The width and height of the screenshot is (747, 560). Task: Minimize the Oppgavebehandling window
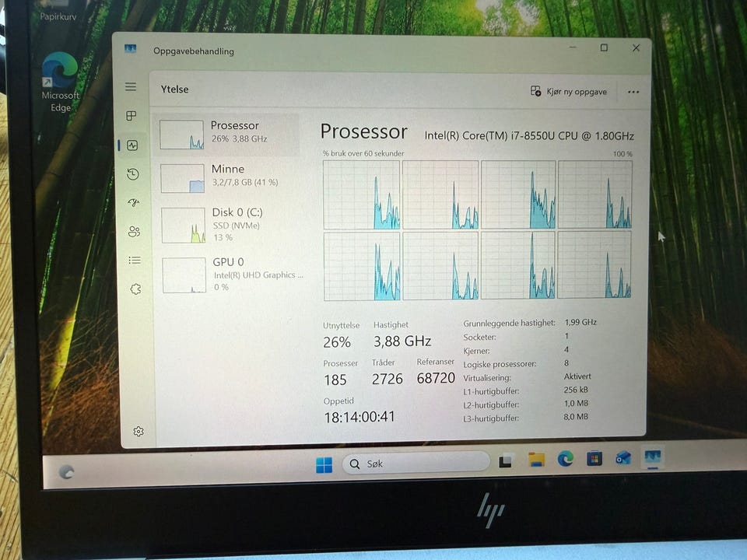(x=573, y=47)
